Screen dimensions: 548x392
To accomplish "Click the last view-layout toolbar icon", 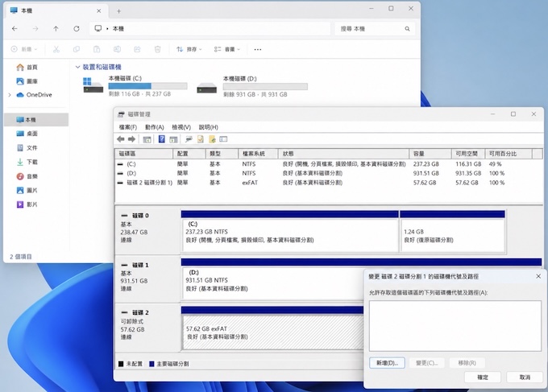I will click(x=223, y=139).
